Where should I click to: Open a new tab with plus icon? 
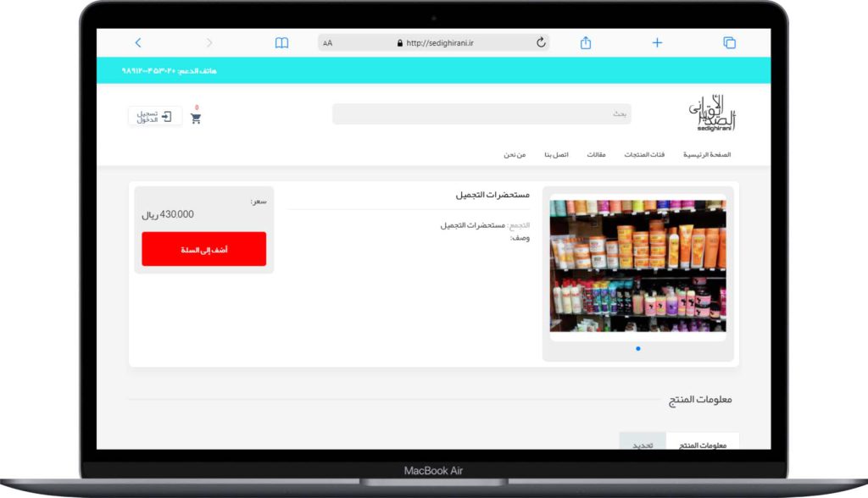tap(657, 43)
